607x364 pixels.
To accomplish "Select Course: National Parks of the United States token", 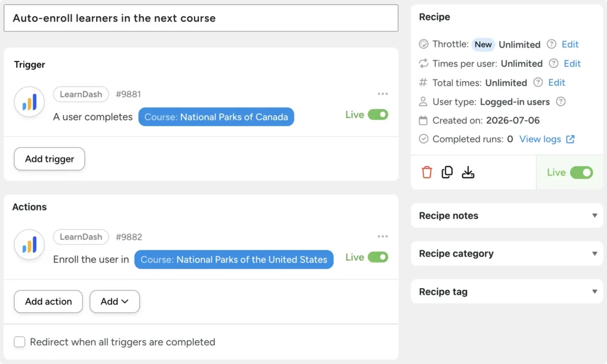I will coord(234,260).
